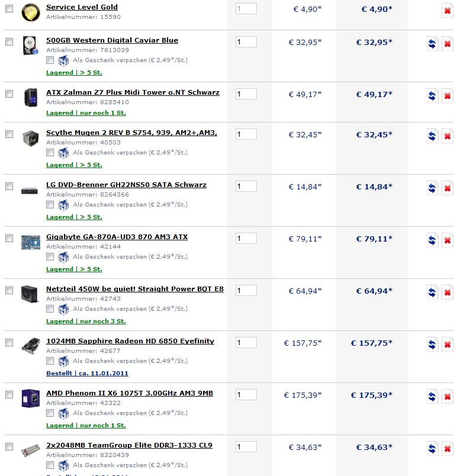Click quantity field for LG DVD-Brenner
Image resolution: width=457 pixels, height=476 pixels.
tap(246, 186)
